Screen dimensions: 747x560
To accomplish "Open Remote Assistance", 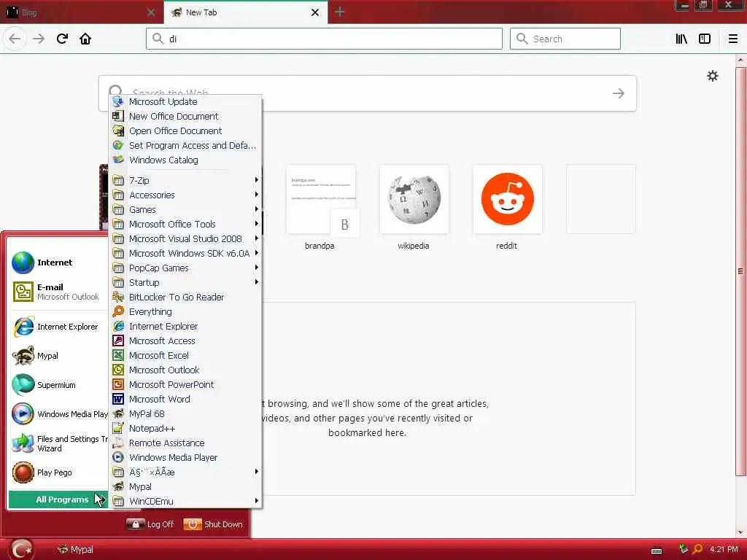I will [186, 443].
